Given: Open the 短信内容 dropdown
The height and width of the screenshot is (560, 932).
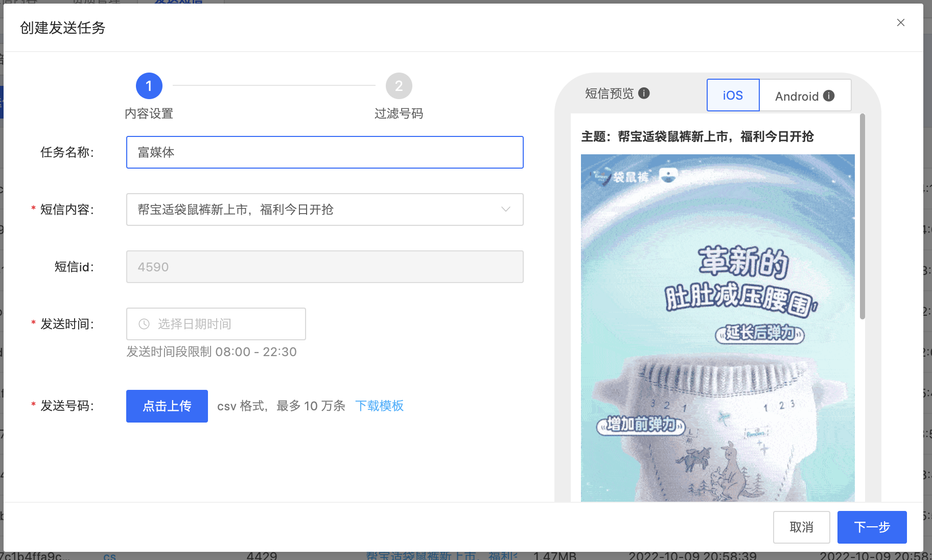Looking at the screenshot, I should pos(325,209).
